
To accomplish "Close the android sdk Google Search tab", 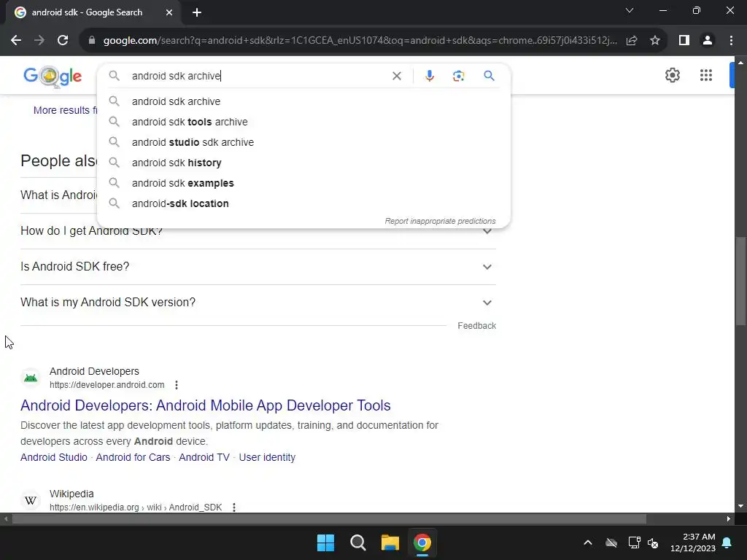I will click(x=169, y=12).
